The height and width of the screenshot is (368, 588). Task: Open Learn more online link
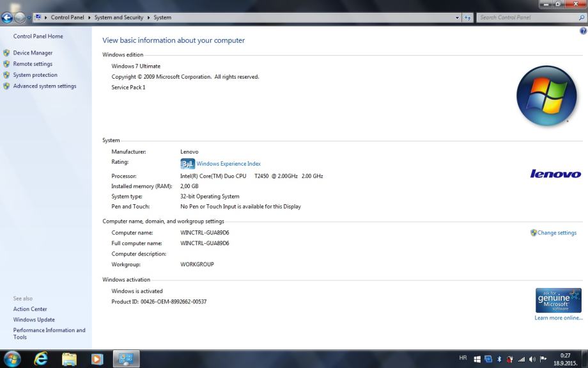pyautogui.click(x=559, y=318)
